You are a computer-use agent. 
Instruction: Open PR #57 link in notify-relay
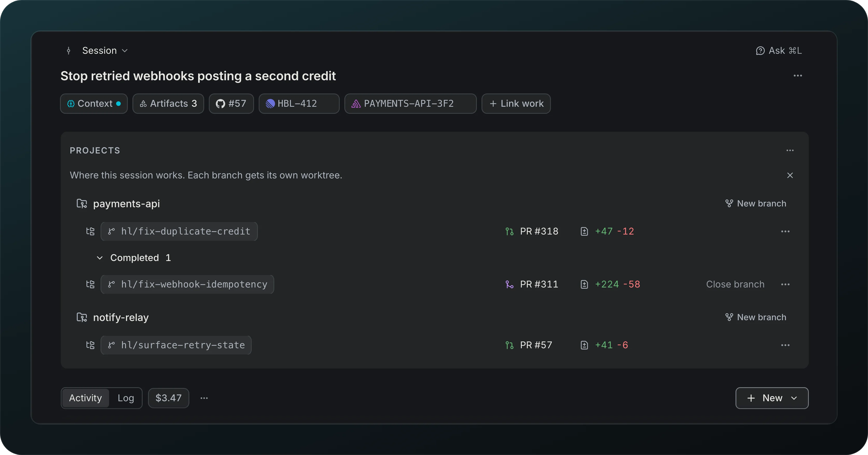coord(536,345)
